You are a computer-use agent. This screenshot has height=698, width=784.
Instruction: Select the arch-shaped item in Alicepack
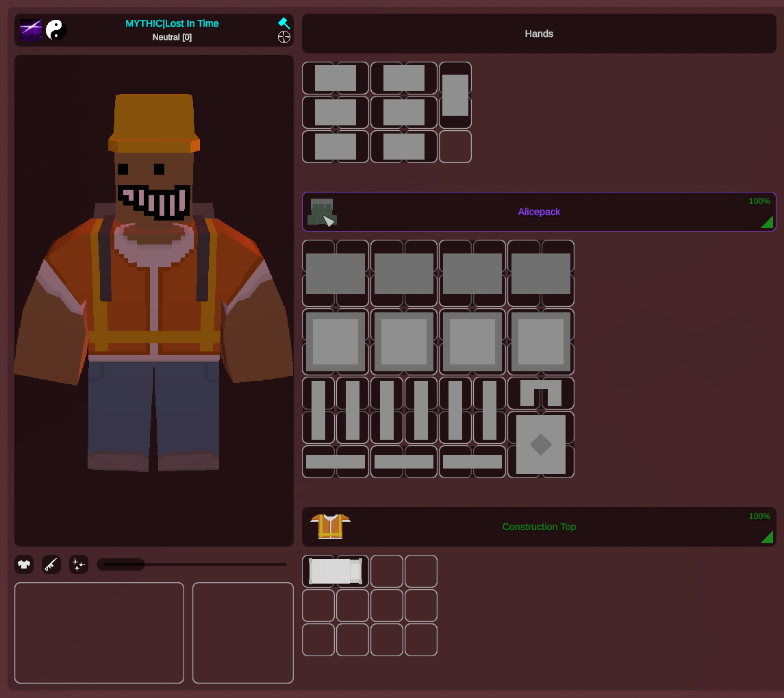coord(540,392)
